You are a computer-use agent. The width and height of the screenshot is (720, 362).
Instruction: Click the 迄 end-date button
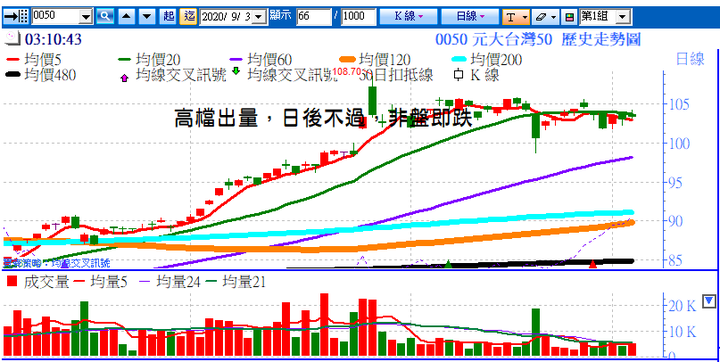point(188,17)
